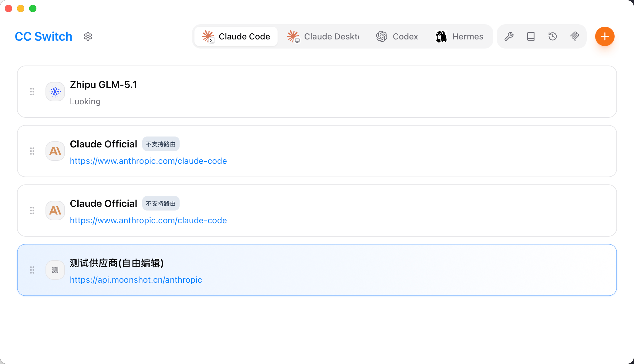
Task: Maximize the window with the green button
Action: (x=33, y=8)
